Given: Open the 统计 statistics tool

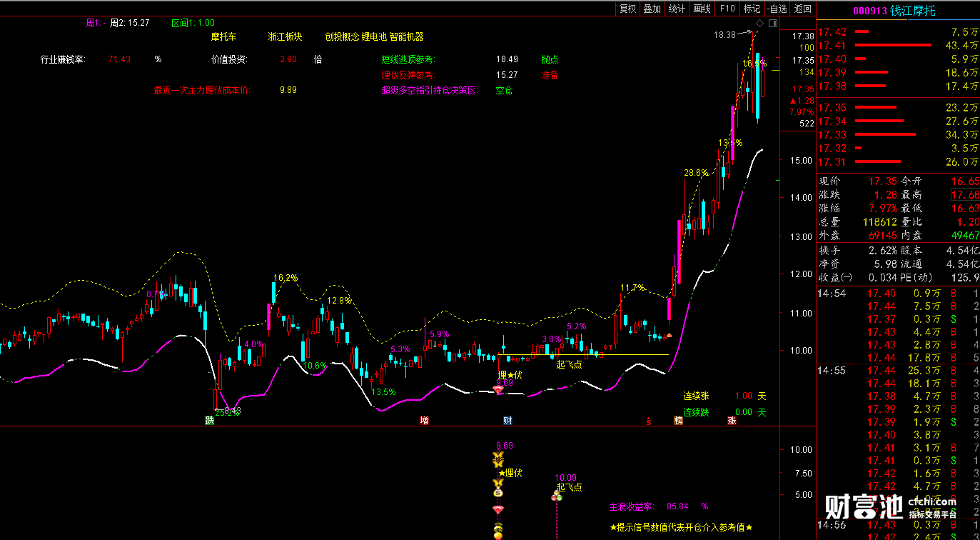Looking at the screenshot, I should [x=677, y=9].
